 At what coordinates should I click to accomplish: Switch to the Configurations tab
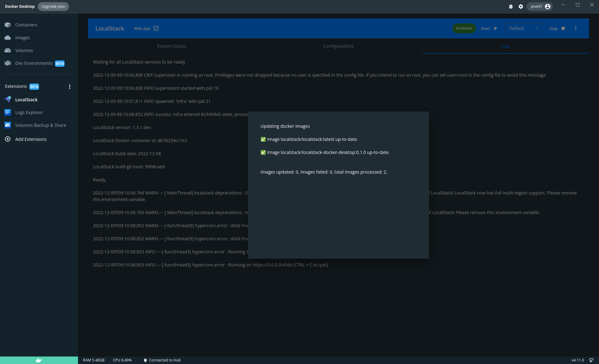point(338,46)
